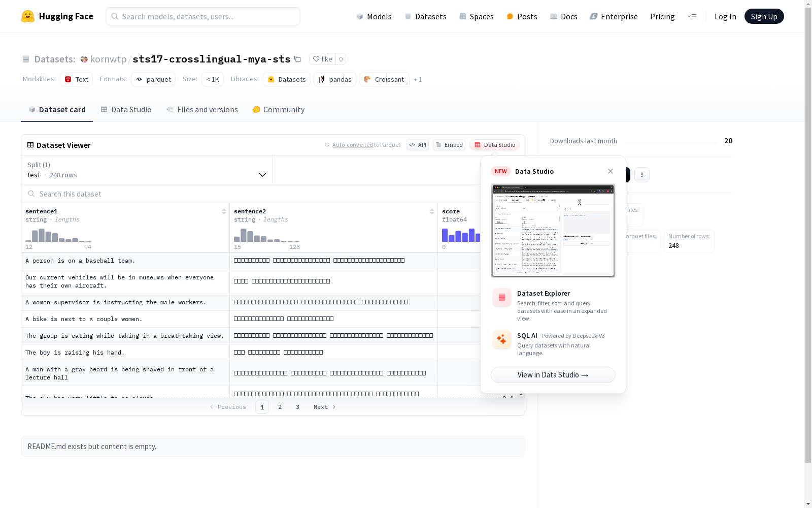This screenshot has height=508, width=812.
Task: Expand the Split test dropdown
Action: coord(147,170)
